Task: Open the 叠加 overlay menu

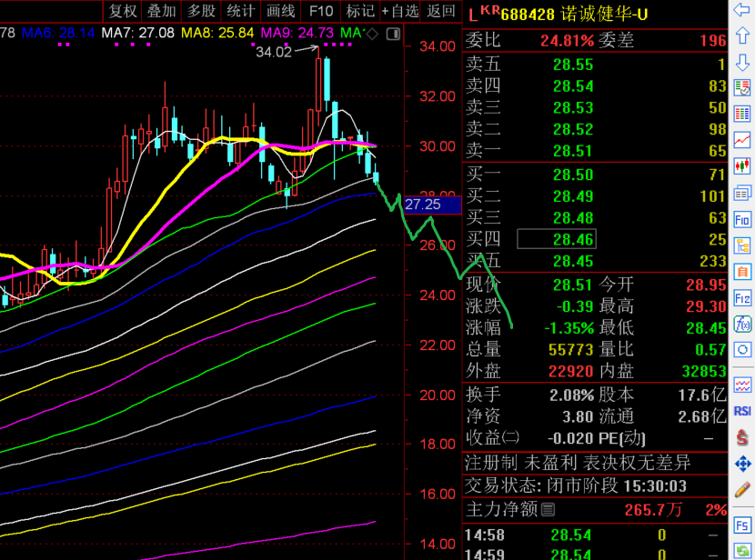Action: (x=162, y=11)
